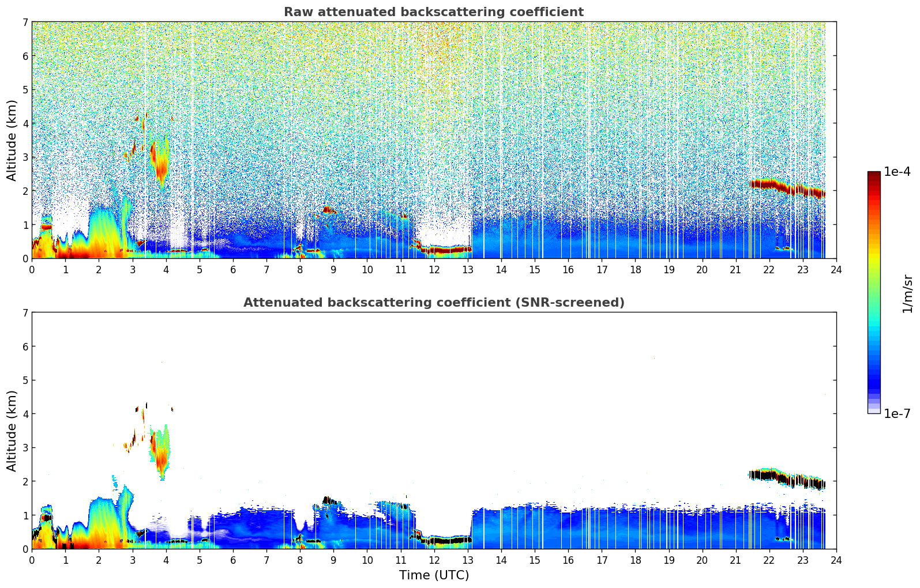Click the cloud feature near 4 UTC in bottom plot
Viewport: 920px width, 588px height.
pyautogui.click(x=160, y=453)
